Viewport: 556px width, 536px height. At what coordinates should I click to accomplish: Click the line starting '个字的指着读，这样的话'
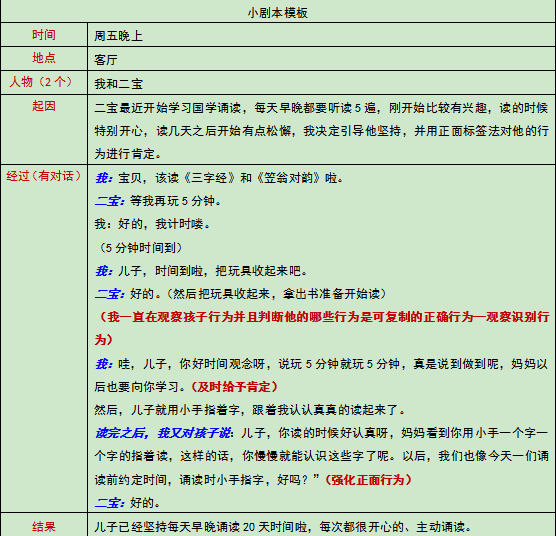click(x=321, y=456)
